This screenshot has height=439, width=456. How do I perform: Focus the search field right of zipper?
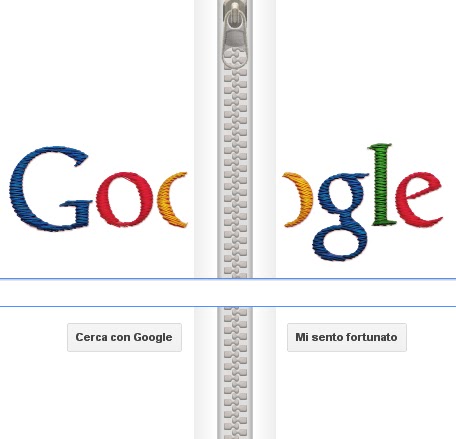click(366, 293)
